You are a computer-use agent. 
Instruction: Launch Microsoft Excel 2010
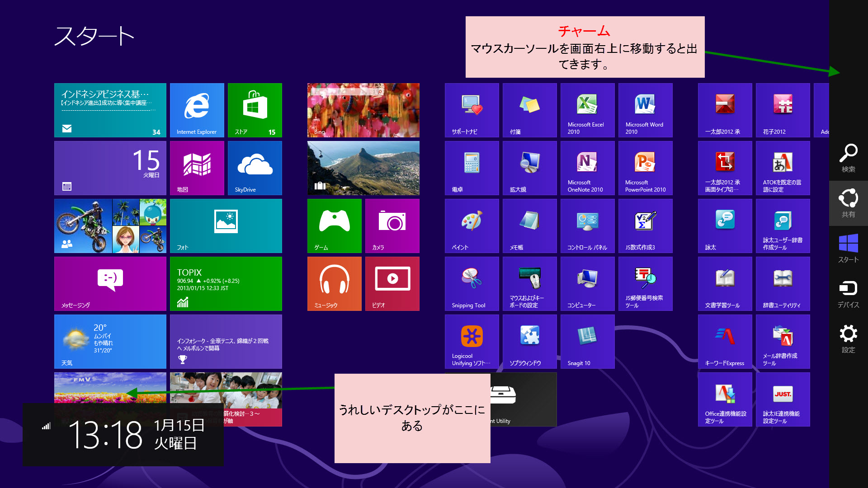pos(587,110)
